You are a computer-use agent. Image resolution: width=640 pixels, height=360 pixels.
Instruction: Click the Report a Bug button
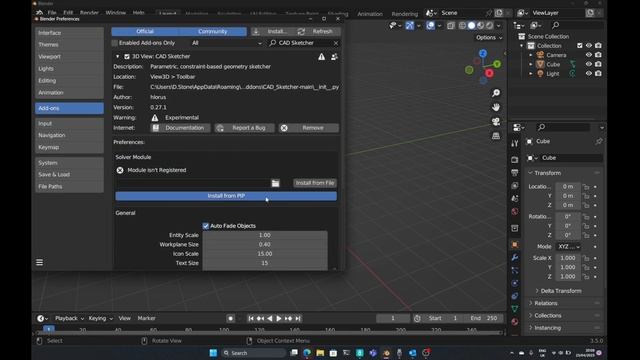coord(244,128)
